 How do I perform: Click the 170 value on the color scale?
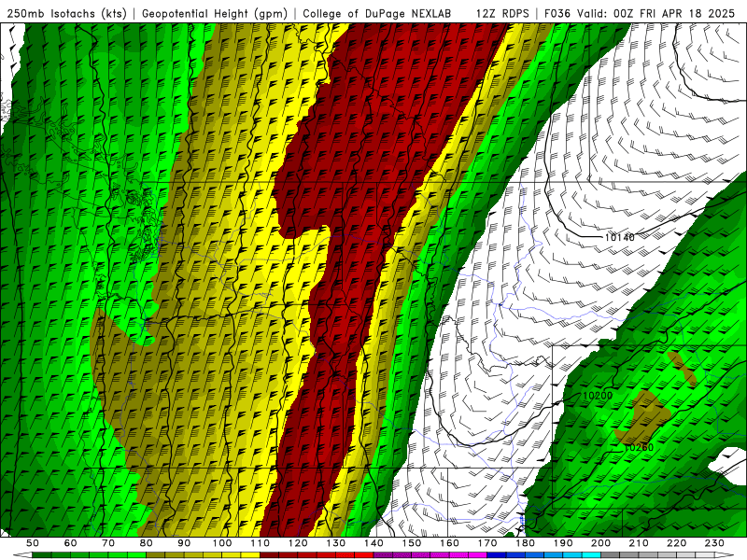click(487, 543)
